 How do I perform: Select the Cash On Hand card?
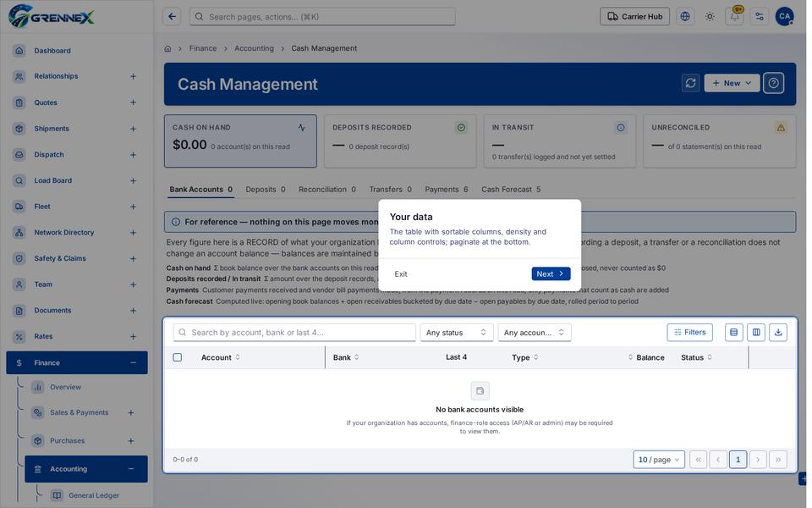pyautogui.click(x=240, y=141)
